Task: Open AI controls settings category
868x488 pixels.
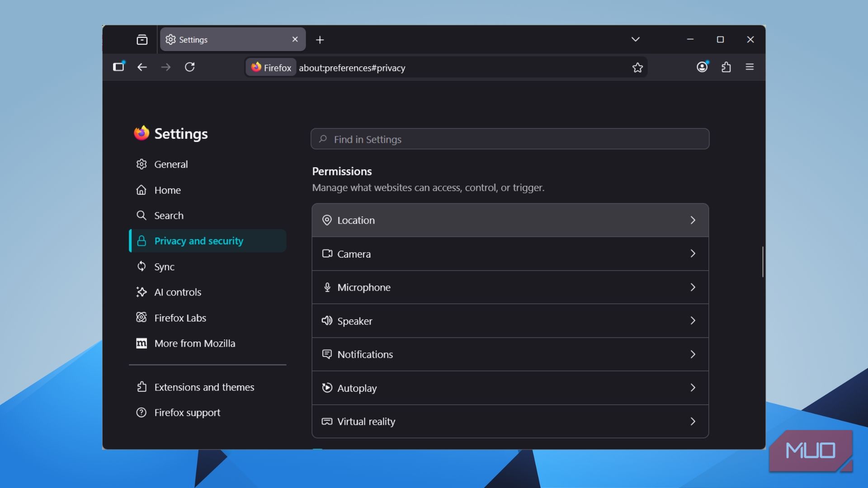Action: pyautogui.click(x=208, y=292)
